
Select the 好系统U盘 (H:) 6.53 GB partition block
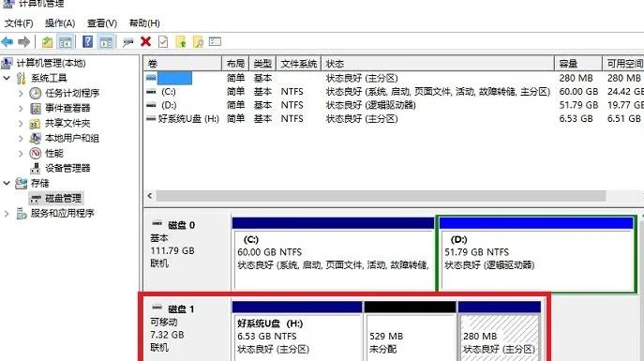point(297,332)
